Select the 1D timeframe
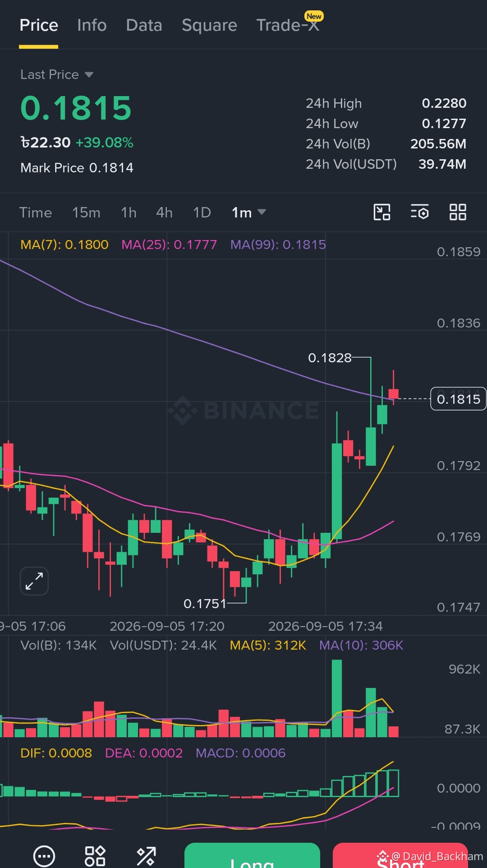 202,212
